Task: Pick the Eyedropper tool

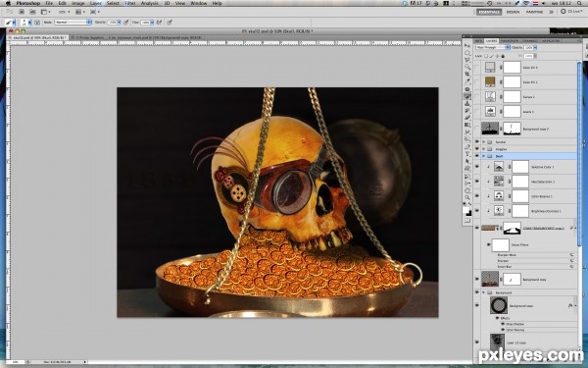Action: (x=467, y=81)
